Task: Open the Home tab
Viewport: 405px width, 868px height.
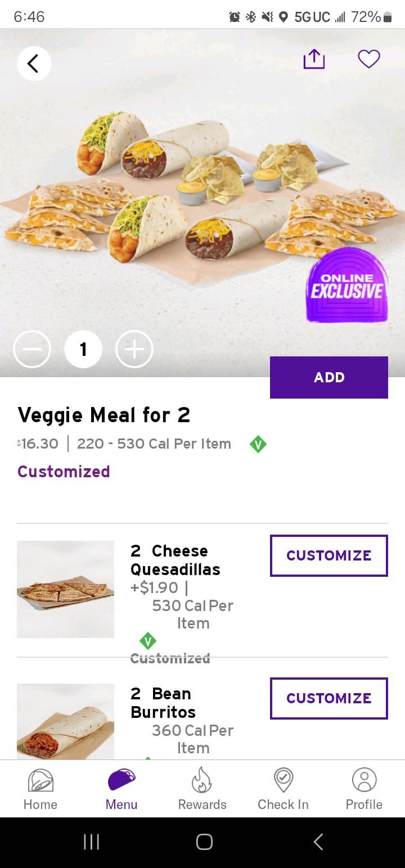Action: [x=40, y=789]
